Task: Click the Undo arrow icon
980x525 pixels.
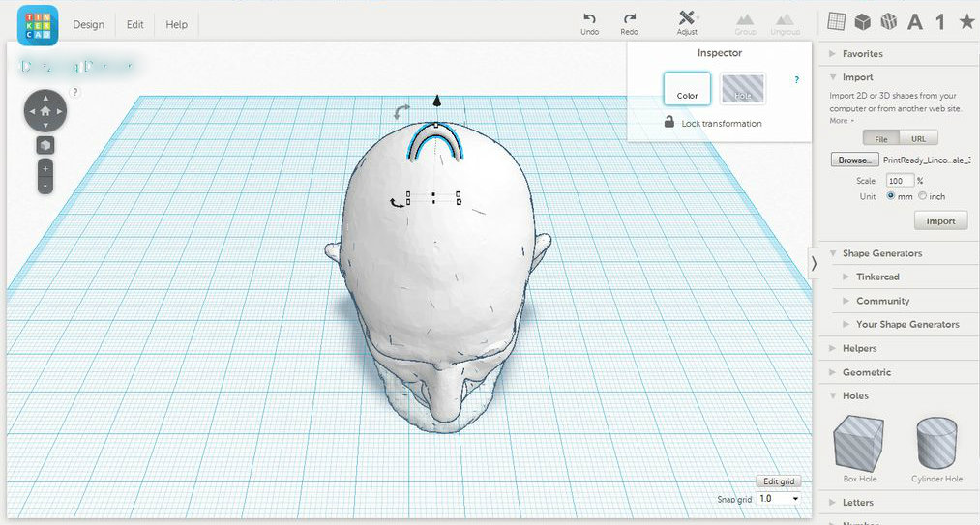Action: pos(589,18)
